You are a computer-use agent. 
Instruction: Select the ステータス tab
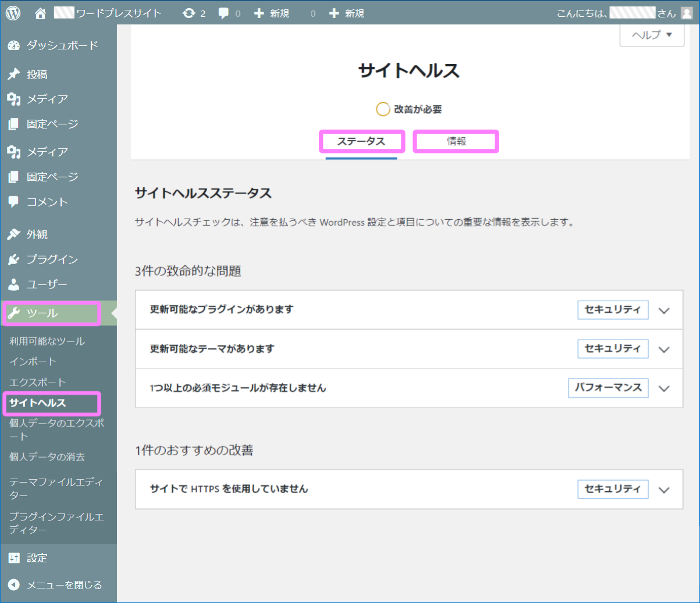point(361,141)
